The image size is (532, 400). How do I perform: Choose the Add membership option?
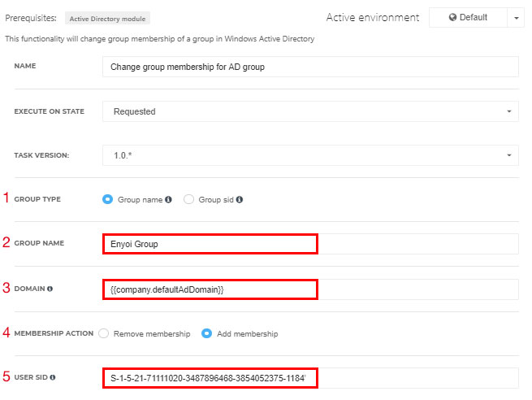[x=206, y=333]
